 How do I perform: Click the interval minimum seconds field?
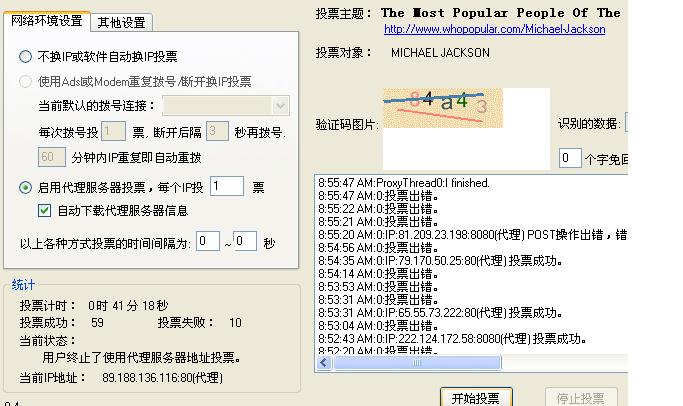pyautogui.click(x=208, y=242)
